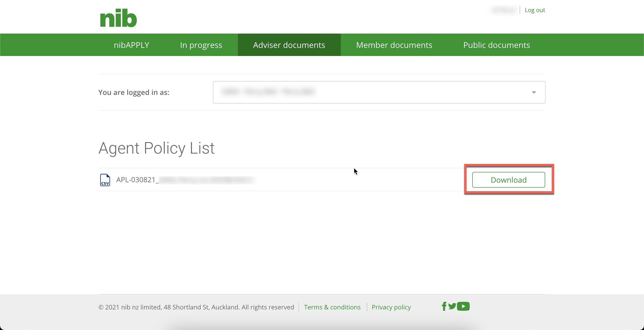
Task: Switch to the nibAPPLY tab
Action: (x=131, y=45)
